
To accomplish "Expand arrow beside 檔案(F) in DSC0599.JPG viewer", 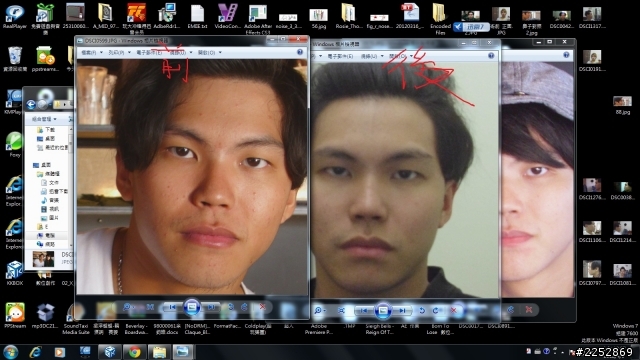I will (101, 53).
